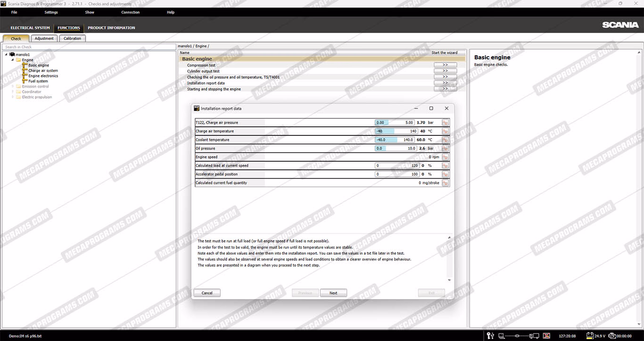Open graph icon for Engine speed
Viewport: 644px width, 341px height.
pos(445,157)
